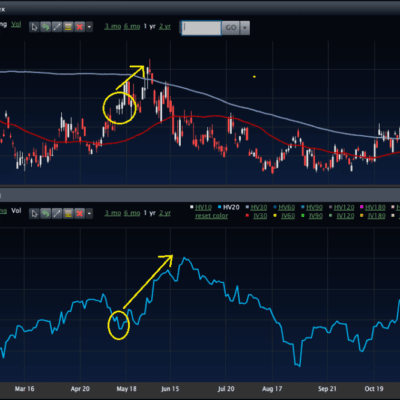Toggle the HV20 series
The image size is (400, 400).
tap(231, 207)
